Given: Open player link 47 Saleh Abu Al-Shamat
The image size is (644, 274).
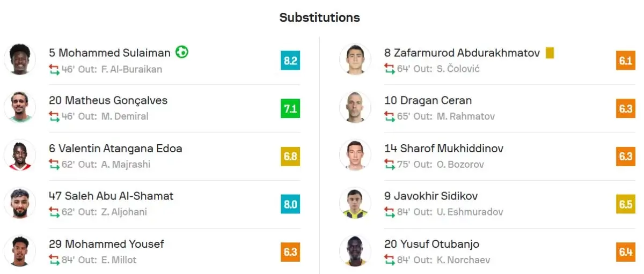Looking at the screenshot, I should (111, 196).
